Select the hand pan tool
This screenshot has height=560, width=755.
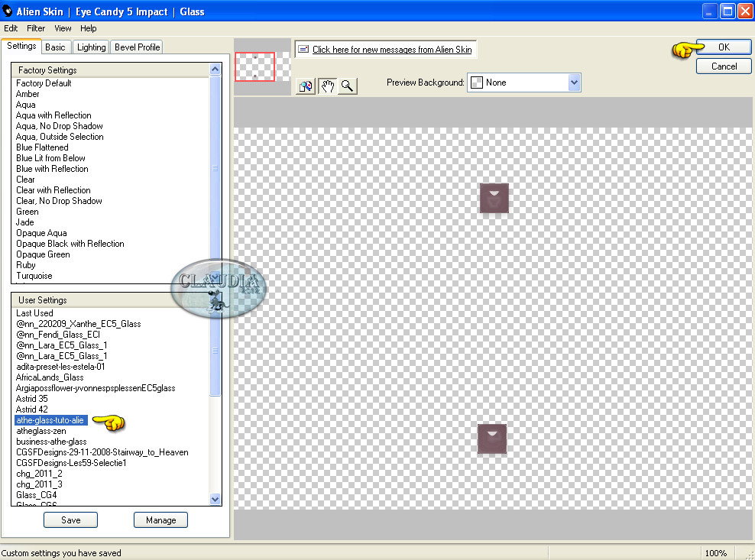[327, 86]
